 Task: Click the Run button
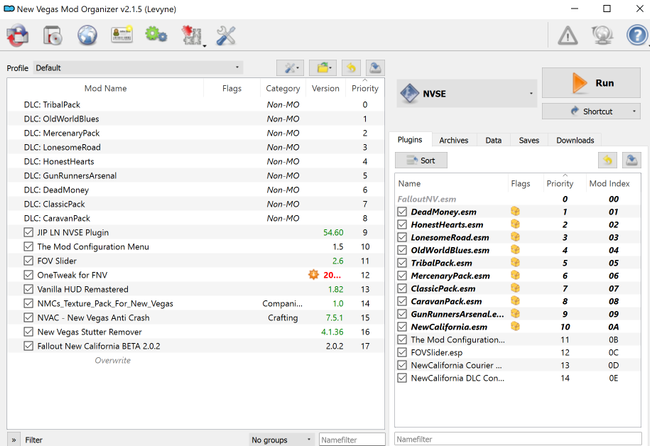coord(591,83)
